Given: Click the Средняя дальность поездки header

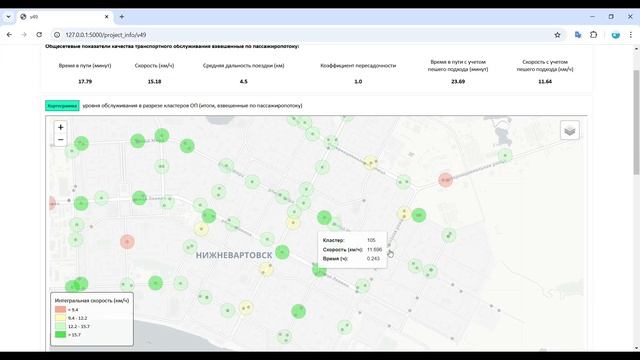Looking at the screenshot, I should pos(244,65).
